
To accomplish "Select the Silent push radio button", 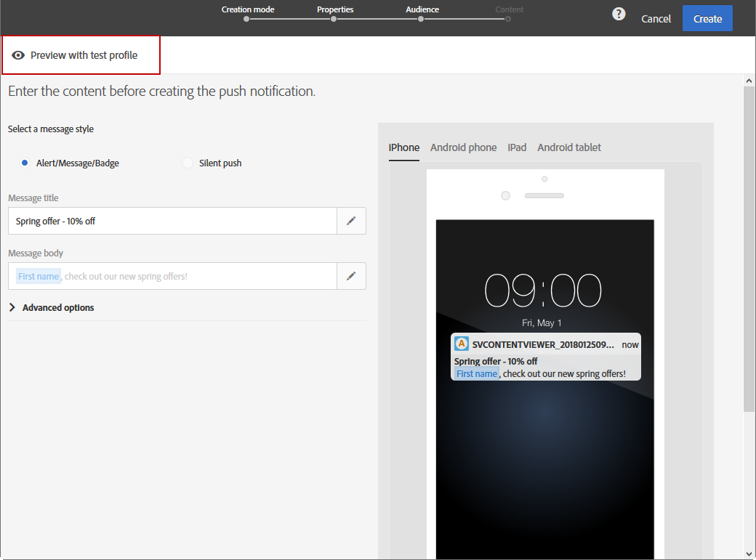I will [188, 163].
